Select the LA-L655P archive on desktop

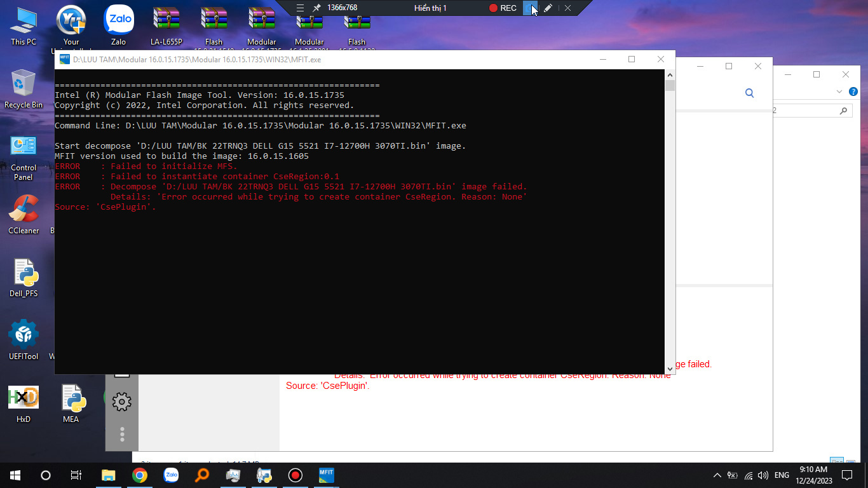click(166, 25)
